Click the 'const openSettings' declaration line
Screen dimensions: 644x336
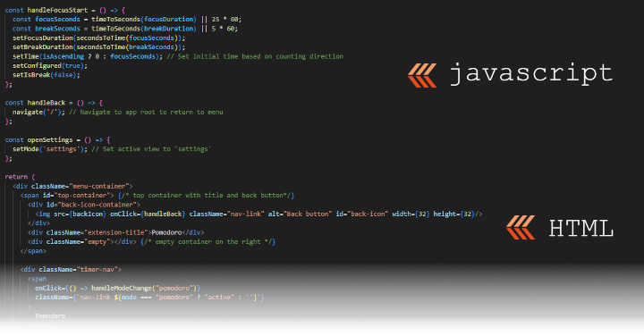tap(57, 140)
